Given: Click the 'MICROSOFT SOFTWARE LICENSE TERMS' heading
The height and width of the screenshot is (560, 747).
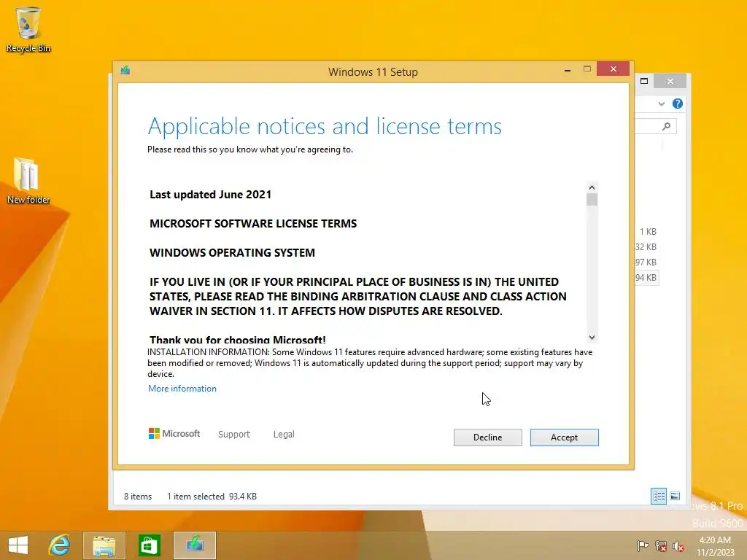Looking at the screenshot, I should [x=253, y=223].
